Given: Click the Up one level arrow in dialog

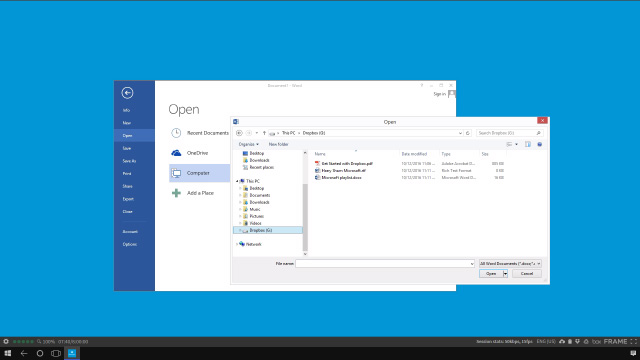Looking at the screenshot, I should pos(264,133).
